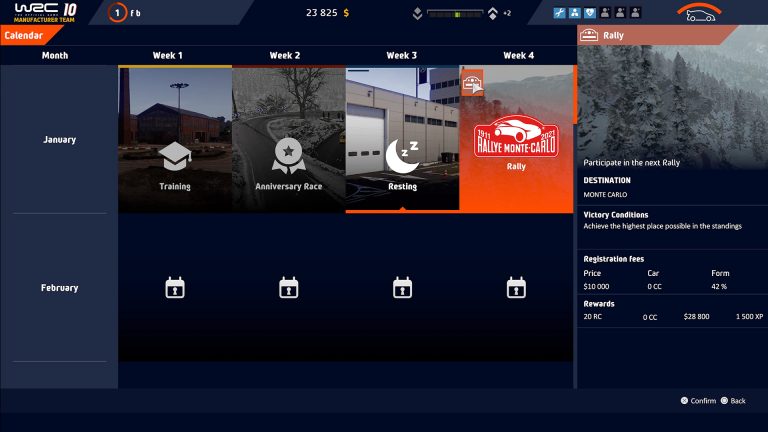Select the 1 500 XP reward value
Screen dimensions: 768x432
point(749,316)
